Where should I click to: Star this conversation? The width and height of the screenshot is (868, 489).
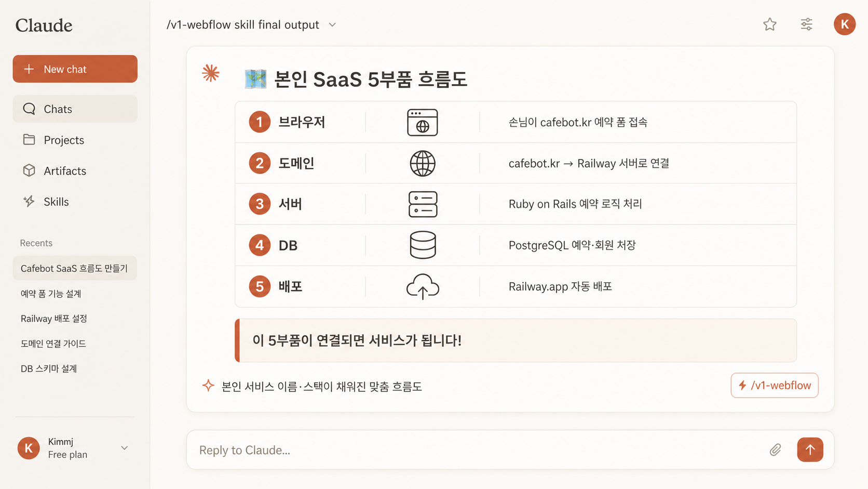770,24
